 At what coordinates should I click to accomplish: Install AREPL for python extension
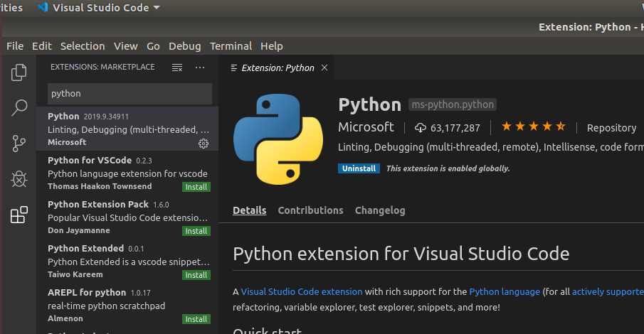[196, 319]
